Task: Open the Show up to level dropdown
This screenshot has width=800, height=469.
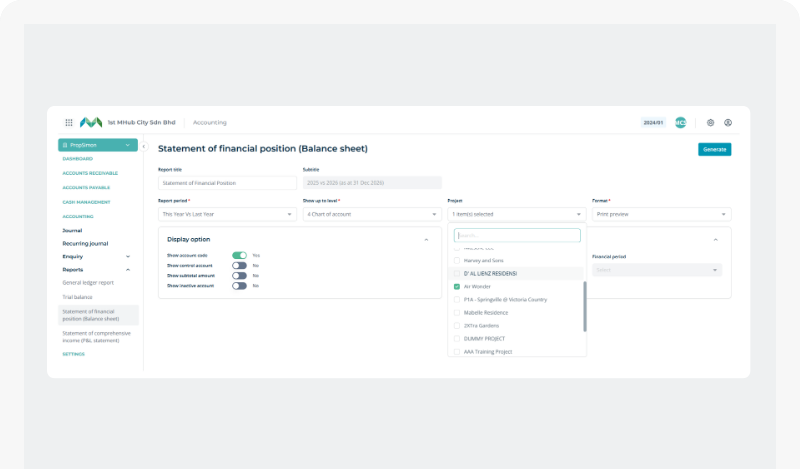Action: tap(372, 214)
